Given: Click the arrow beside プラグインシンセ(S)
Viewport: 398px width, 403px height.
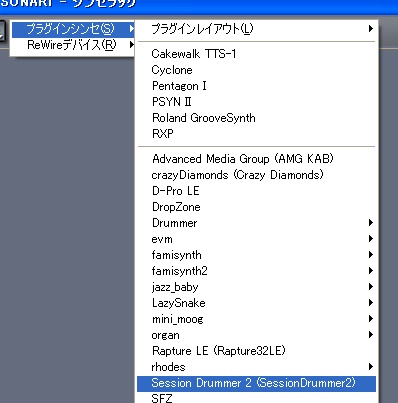Looking at the screenshot, I should [x=132, y=29].
